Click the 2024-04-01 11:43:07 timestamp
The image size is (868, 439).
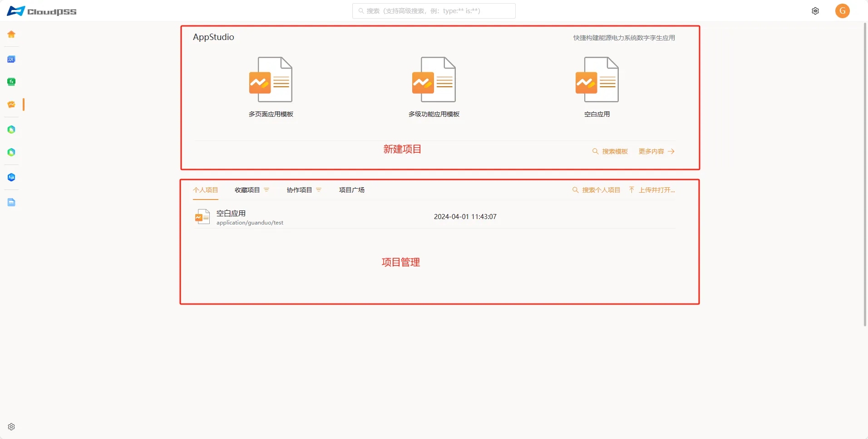465,217
